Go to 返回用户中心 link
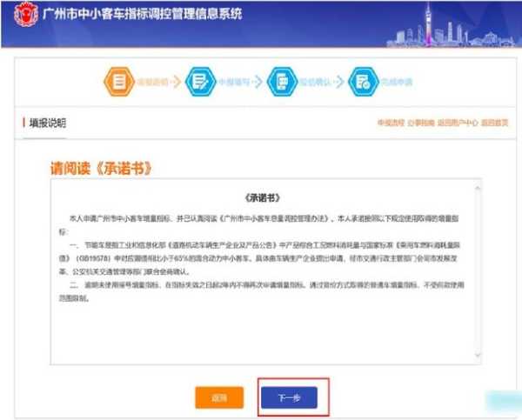 coord(460,123)
